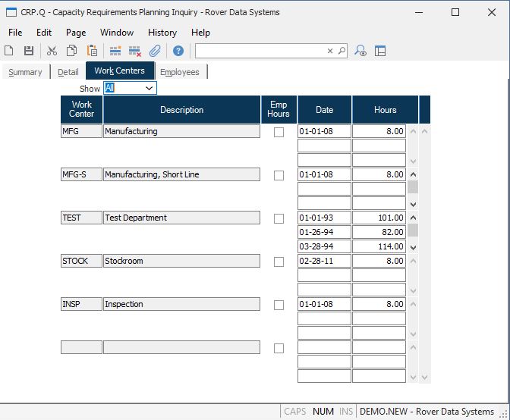Click the INSP work center field
510x420 pixels.
point(81,304)
